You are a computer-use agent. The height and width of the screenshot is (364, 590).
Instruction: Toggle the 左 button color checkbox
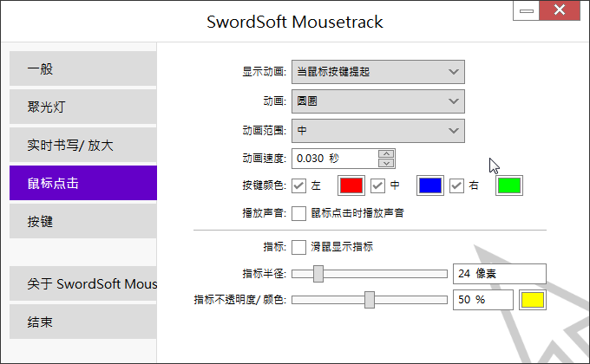pos(298,185)
